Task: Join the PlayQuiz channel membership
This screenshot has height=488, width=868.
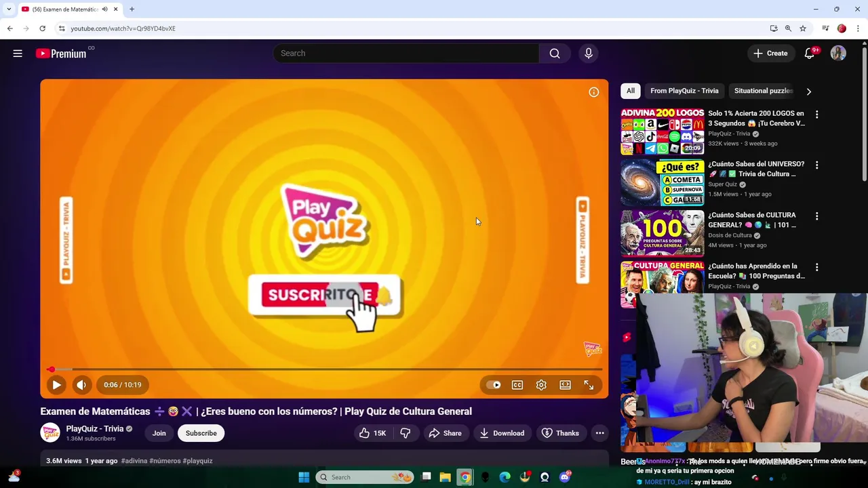Action: point(159,433)
